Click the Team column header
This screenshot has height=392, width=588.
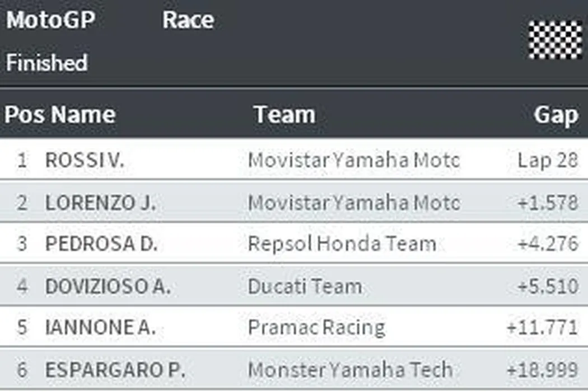[x=284, y=115]
